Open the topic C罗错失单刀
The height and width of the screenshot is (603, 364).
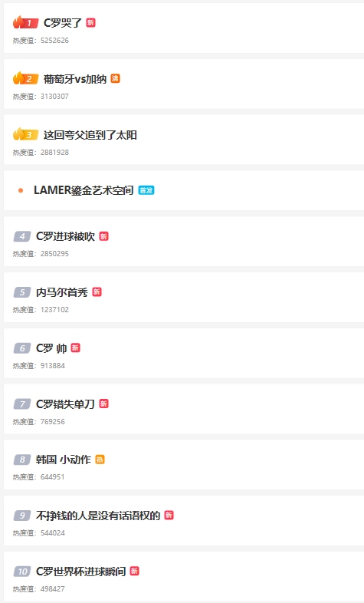tap(65, 404)
